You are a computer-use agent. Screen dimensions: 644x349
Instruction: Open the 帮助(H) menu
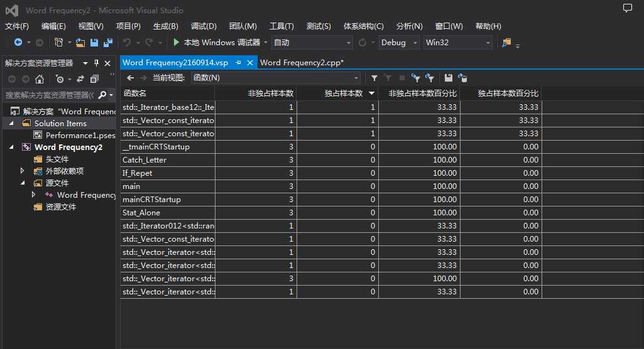click(x=488, y=26)
